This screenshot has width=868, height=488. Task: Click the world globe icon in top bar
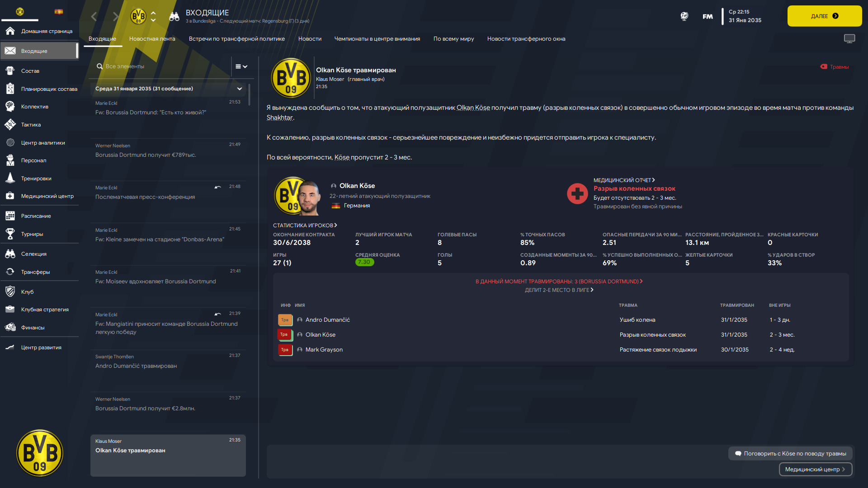[x=684, y=16]
